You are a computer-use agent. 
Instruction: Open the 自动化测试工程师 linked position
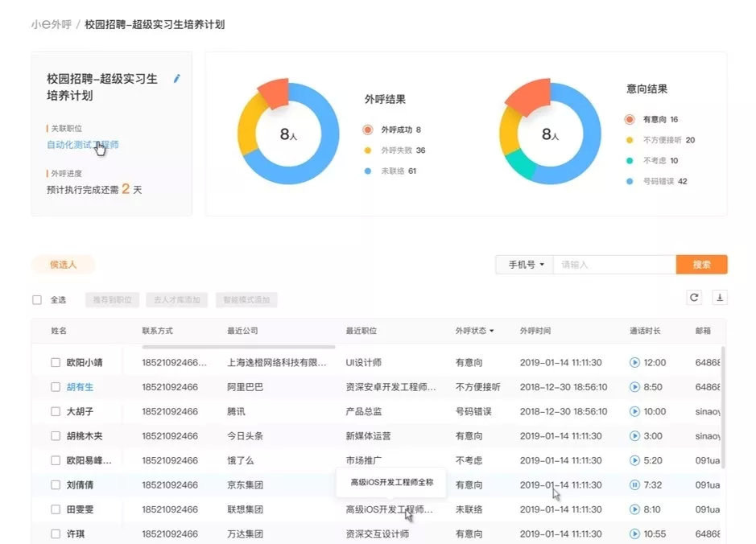(82, 145)
